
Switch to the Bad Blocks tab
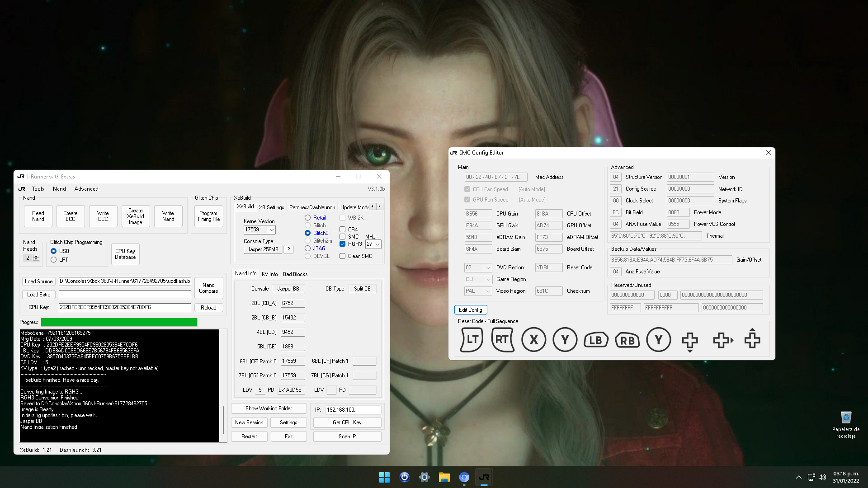click(x=295, y=274)
